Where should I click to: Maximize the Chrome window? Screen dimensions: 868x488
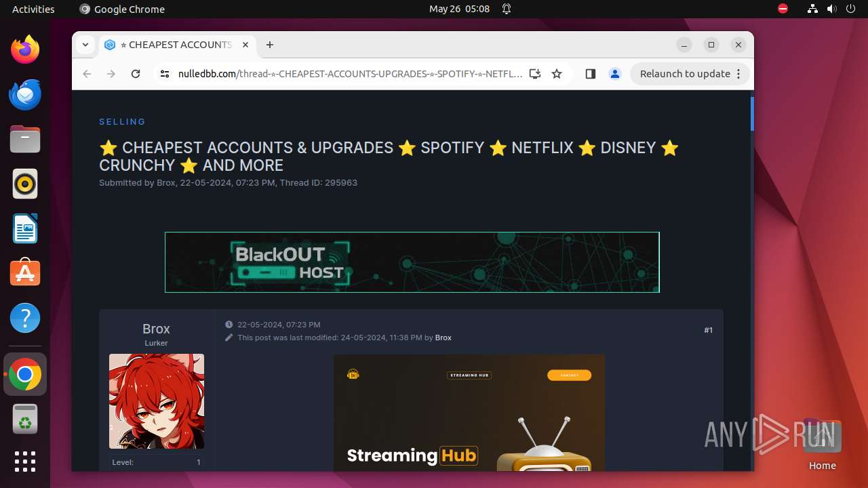pos(711,45)
